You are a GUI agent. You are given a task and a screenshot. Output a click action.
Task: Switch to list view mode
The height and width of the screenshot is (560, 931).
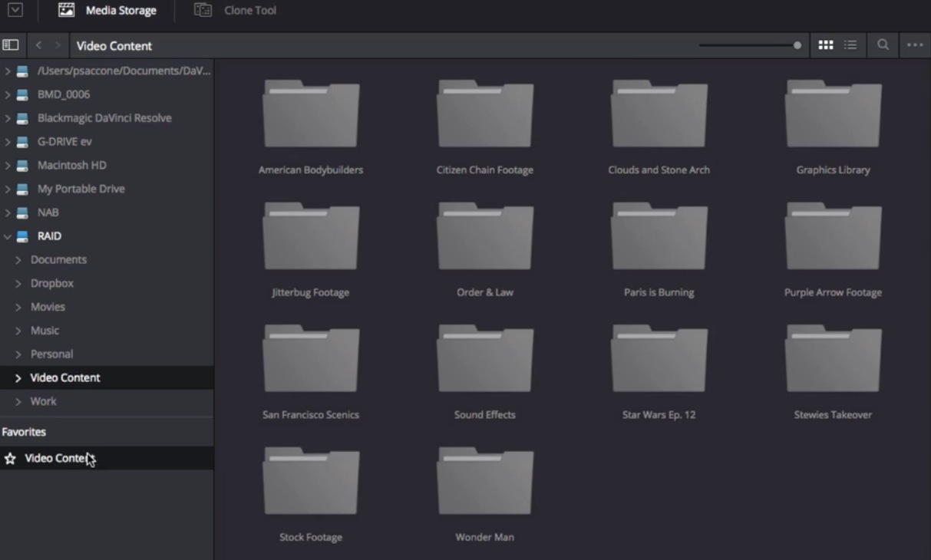pyautogui.click(x=850, y=44)
